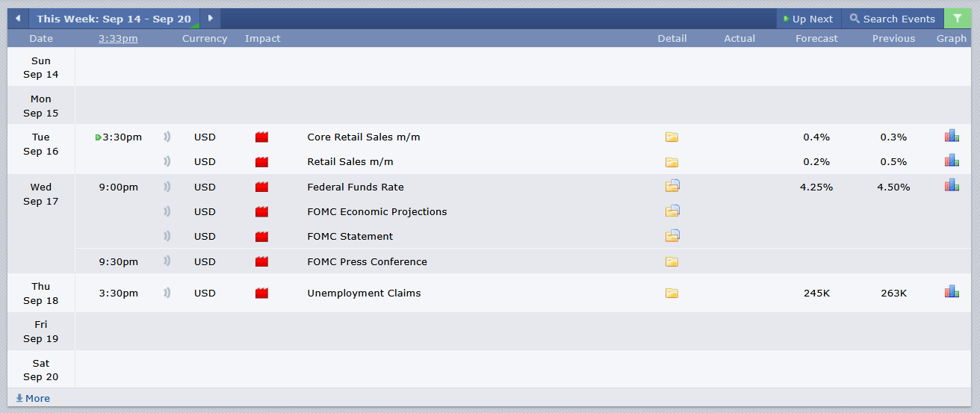Toggle sound alert for FOMC Economic Projections

click(167, 211)
